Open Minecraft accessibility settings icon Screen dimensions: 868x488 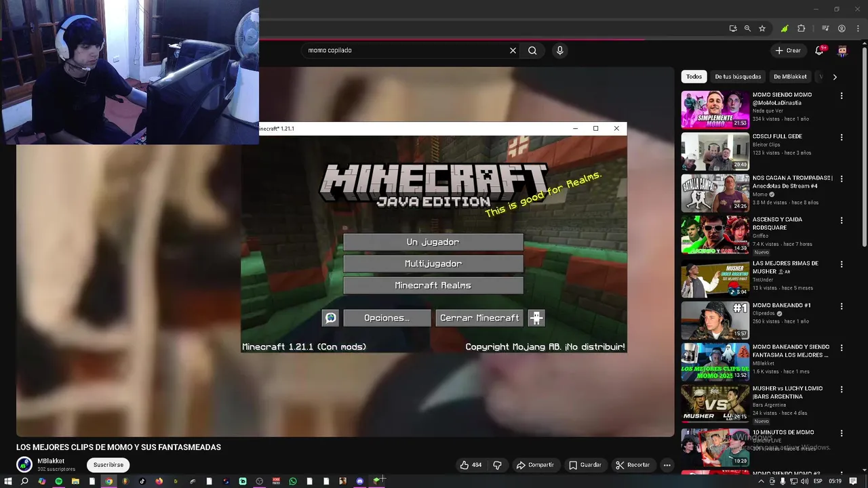(x=536, y=318)
